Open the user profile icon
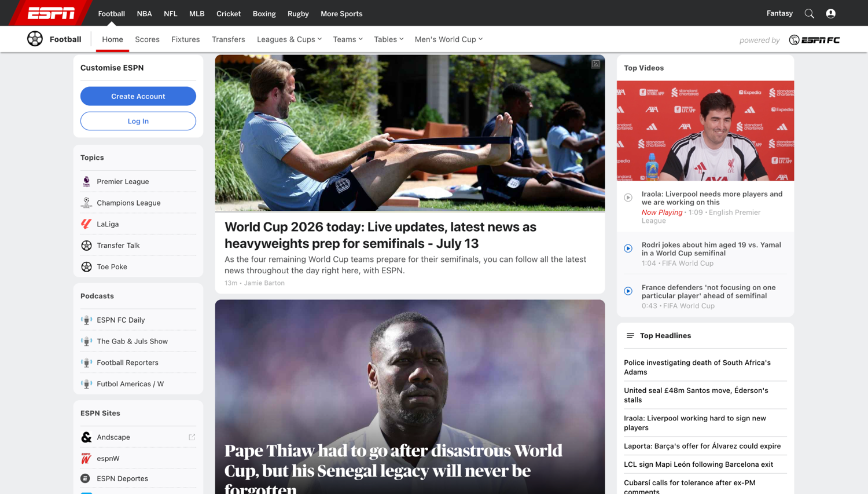868x494 pixels. pyautogui.click(x=830, y=13)
